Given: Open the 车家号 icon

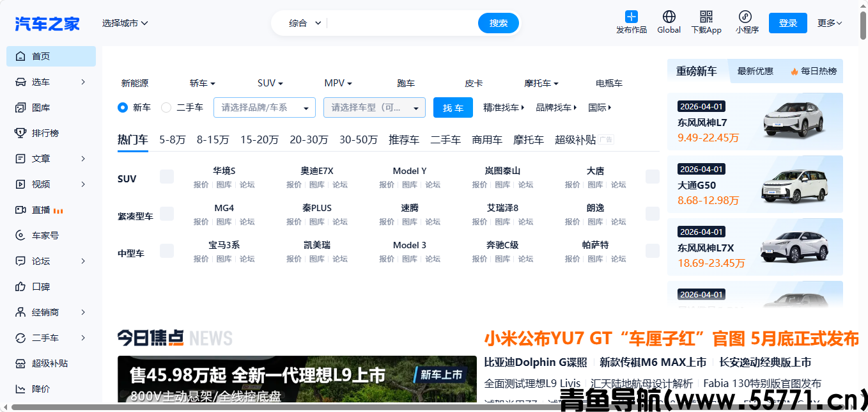Looking at the screenshot, I should pos(20,235).
